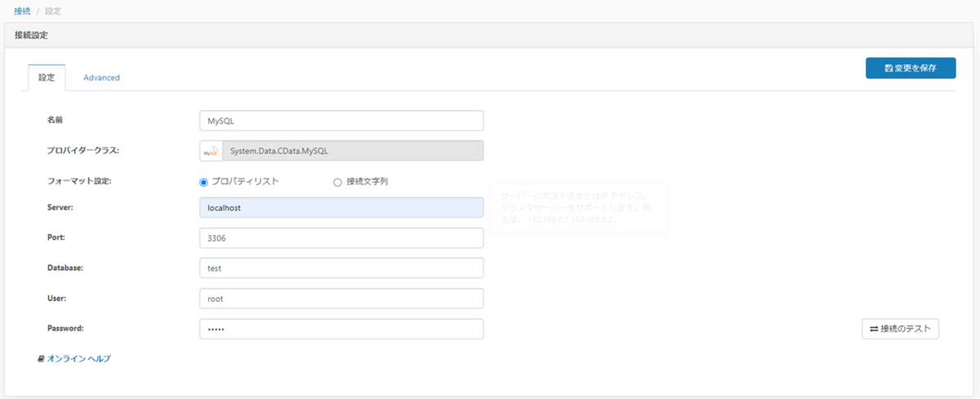Click the User field containing root
This screenshot has height=399, width=980.
point(341,298)
